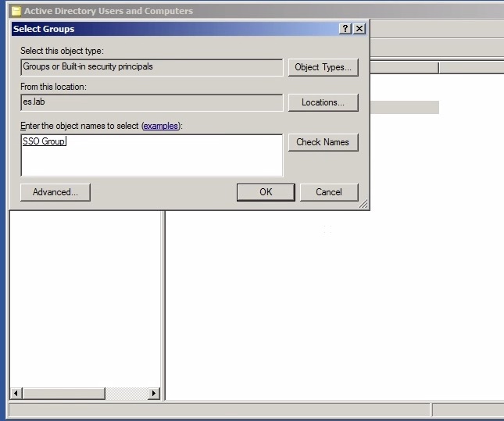Click the es.lab location field

click(152, 102)
